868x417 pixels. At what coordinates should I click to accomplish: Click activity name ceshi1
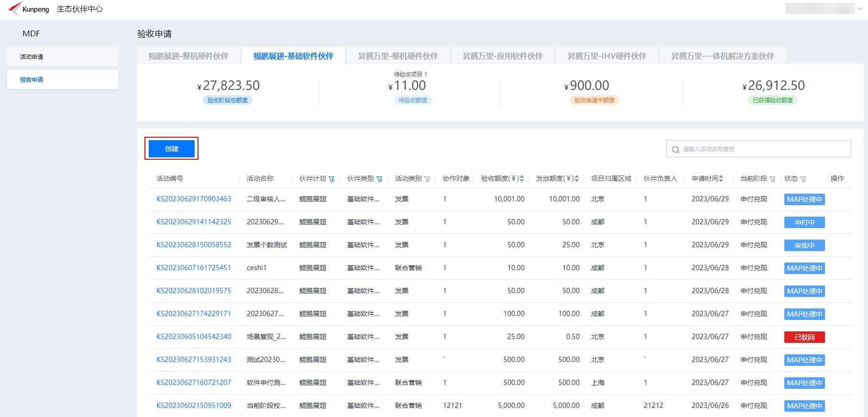click(256, 268)
